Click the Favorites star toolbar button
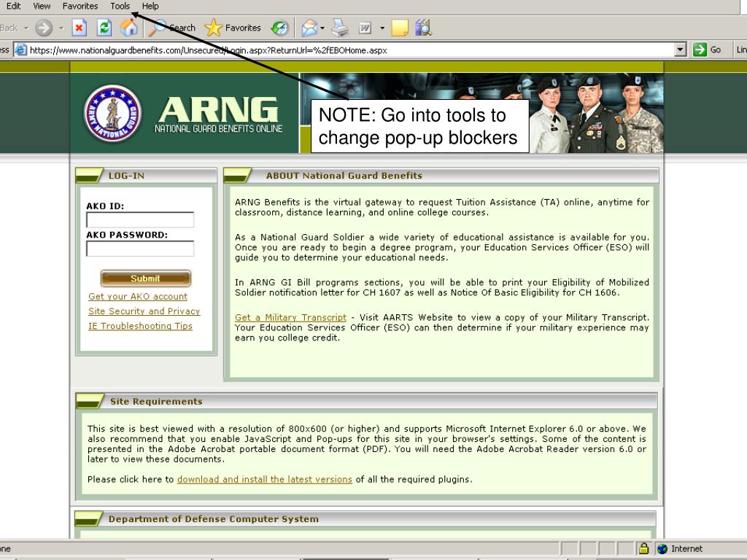The image size is (747, 560). 233,28
